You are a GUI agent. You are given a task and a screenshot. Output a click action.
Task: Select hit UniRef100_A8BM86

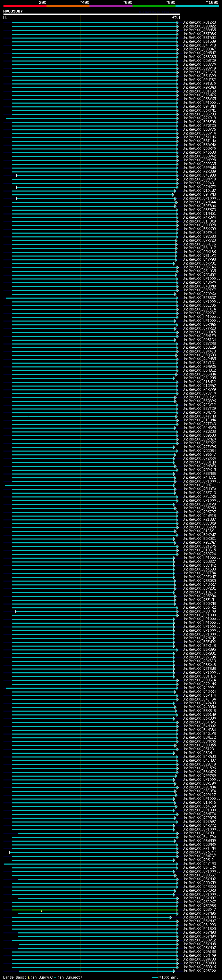(x=199, y=473)
